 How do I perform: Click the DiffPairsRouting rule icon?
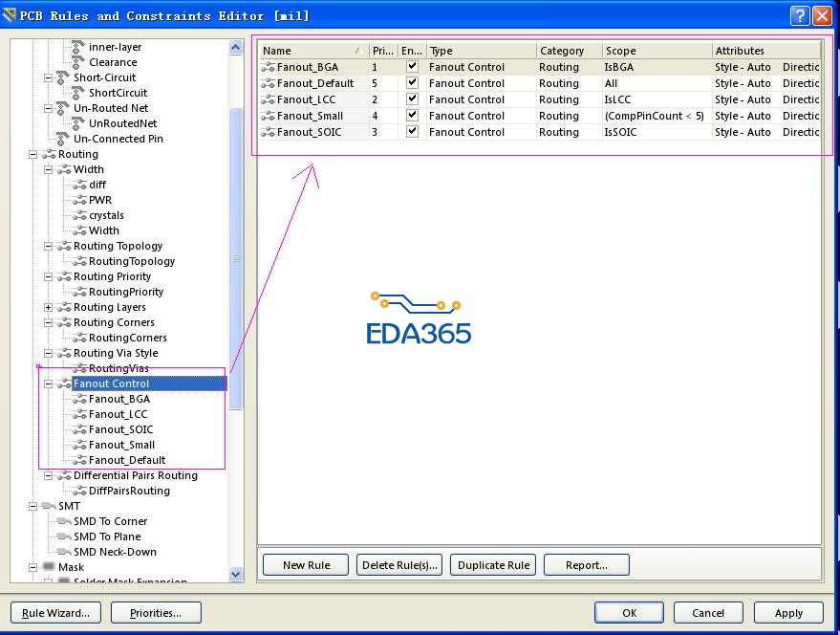point(79,491)
